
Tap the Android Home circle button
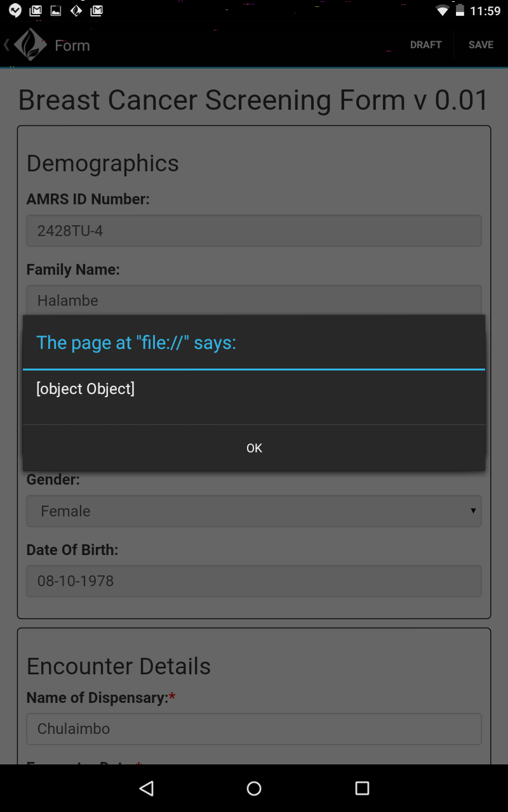click(254, 788)
